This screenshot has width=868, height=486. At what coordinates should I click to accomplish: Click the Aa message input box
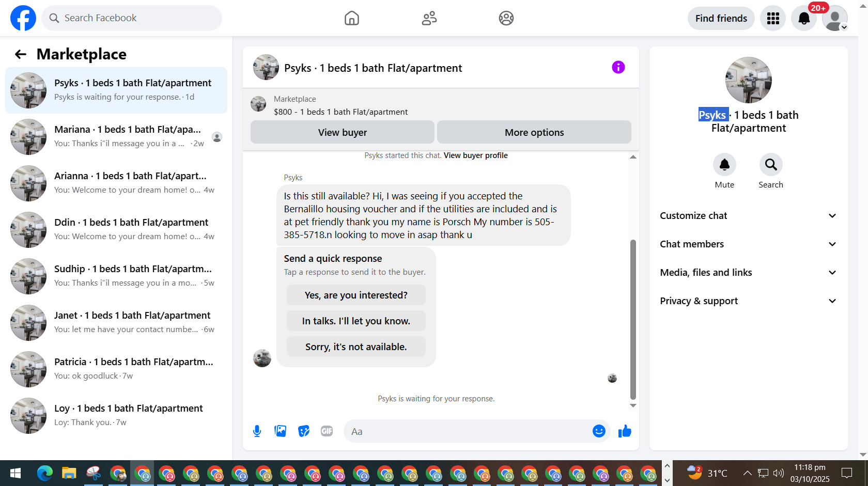point(468,431)
